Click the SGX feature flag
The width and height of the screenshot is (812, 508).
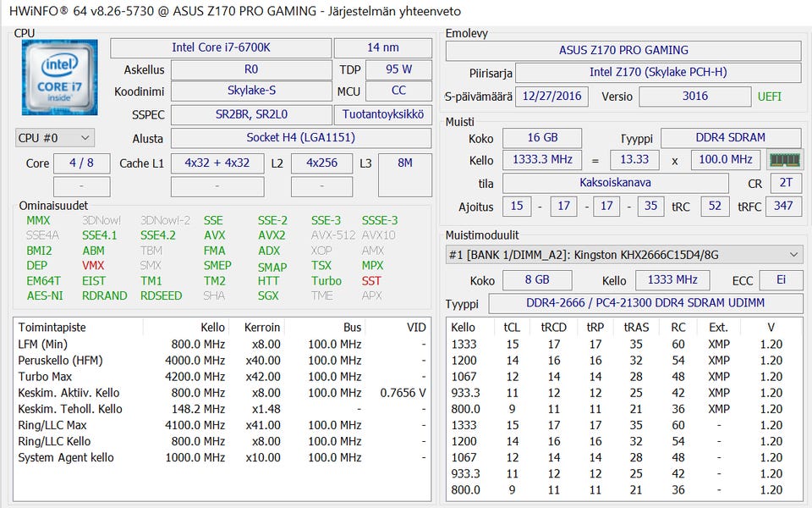coord(268,295)
